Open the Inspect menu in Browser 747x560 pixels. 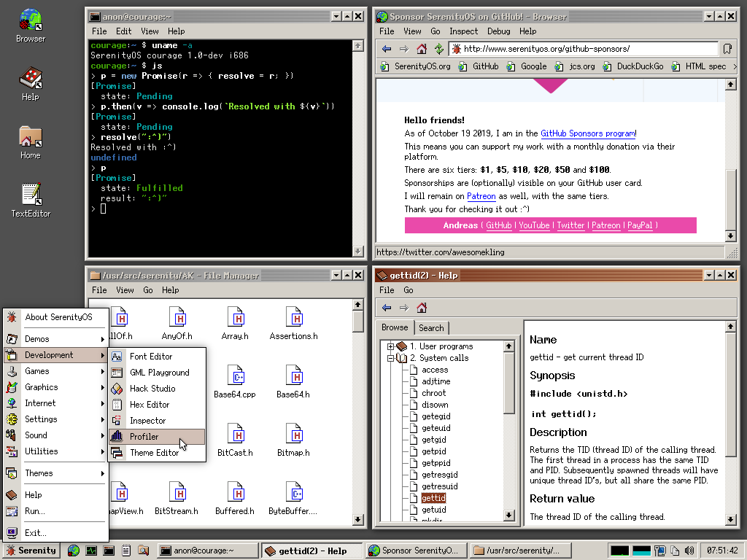pos(463,31)
